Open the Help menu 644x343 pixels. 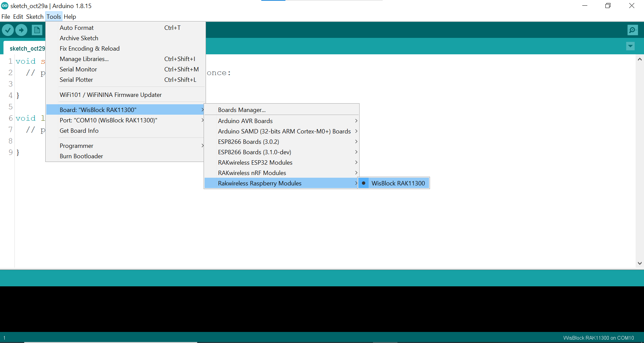pyautogui.click(x=70, y=16)
